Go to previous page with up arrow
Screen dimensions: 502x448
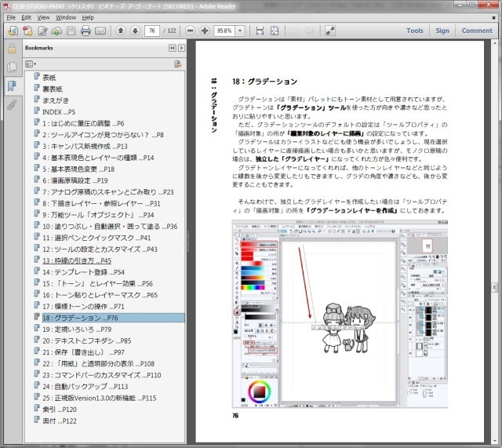[121, 31]
